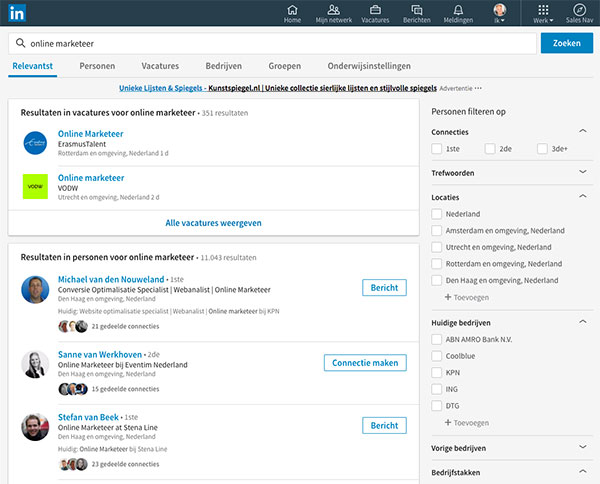Open Michael van den Nouweland's profile name link
This screenshot has height=484, width=600.
point(111,279)
